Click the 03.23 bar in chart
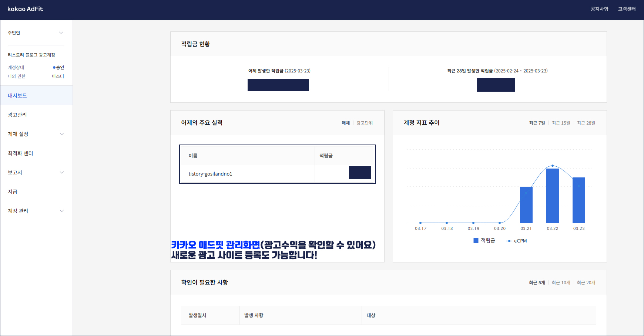Viewport: 644px width, 336px height. tap(579, 200)
